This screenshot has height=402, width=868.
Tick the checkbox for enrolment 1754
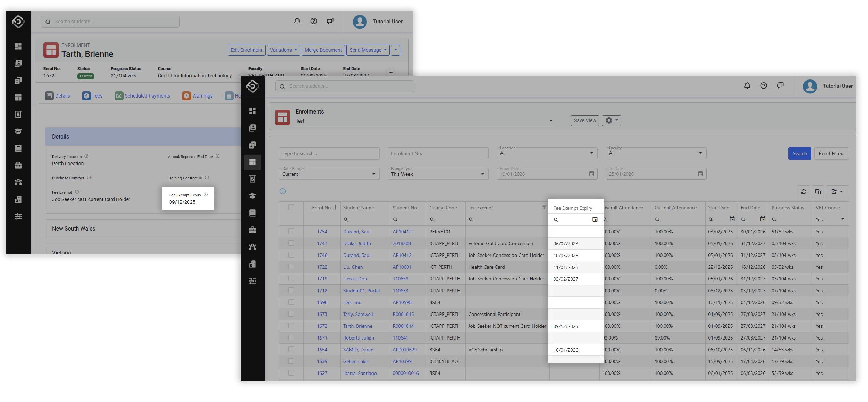point(291,231)
